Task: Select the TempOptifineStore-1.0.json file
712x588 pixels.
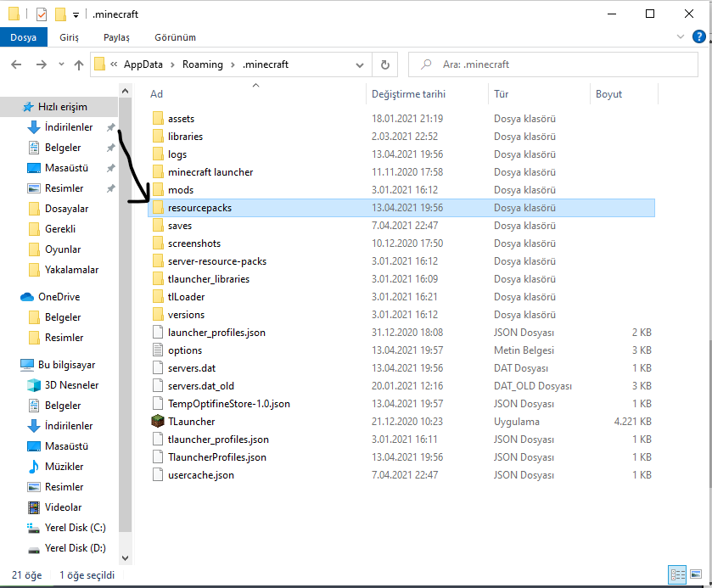Action: [229, 404]
